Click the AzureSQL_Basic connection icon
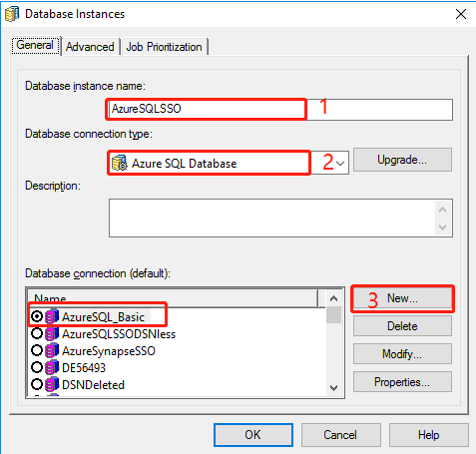 52,316
